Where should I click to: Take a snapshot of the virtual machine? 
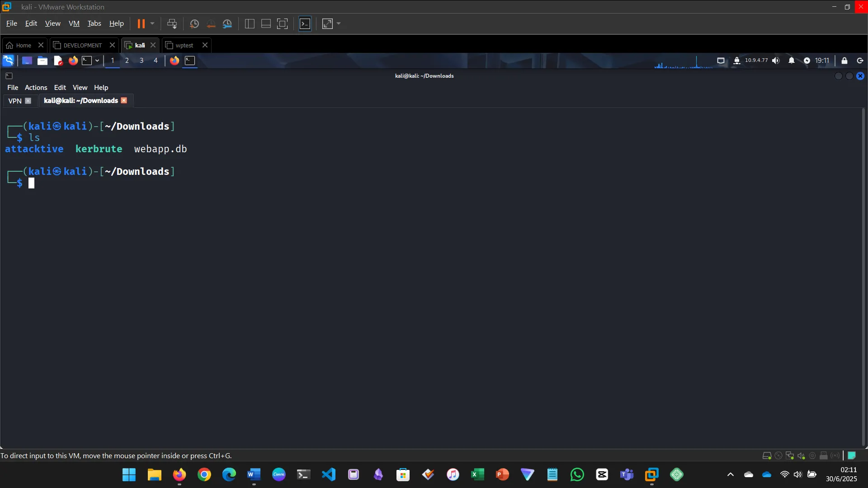pos(194,23)
